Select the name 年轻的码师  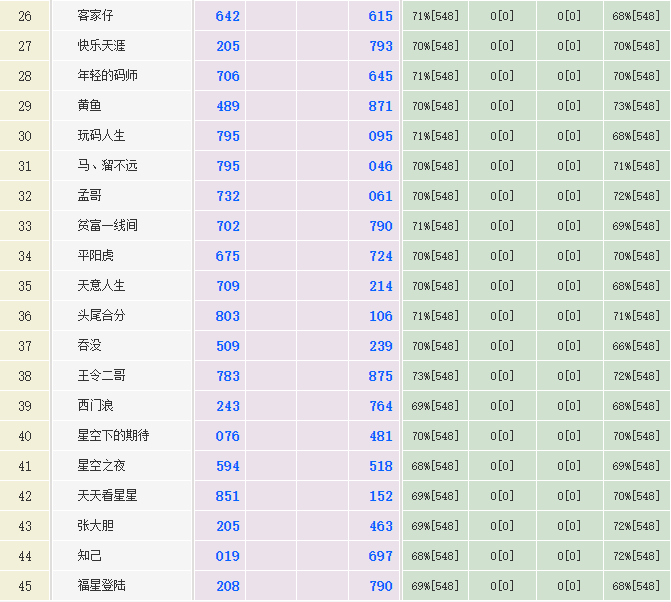[x=108, y=76]
